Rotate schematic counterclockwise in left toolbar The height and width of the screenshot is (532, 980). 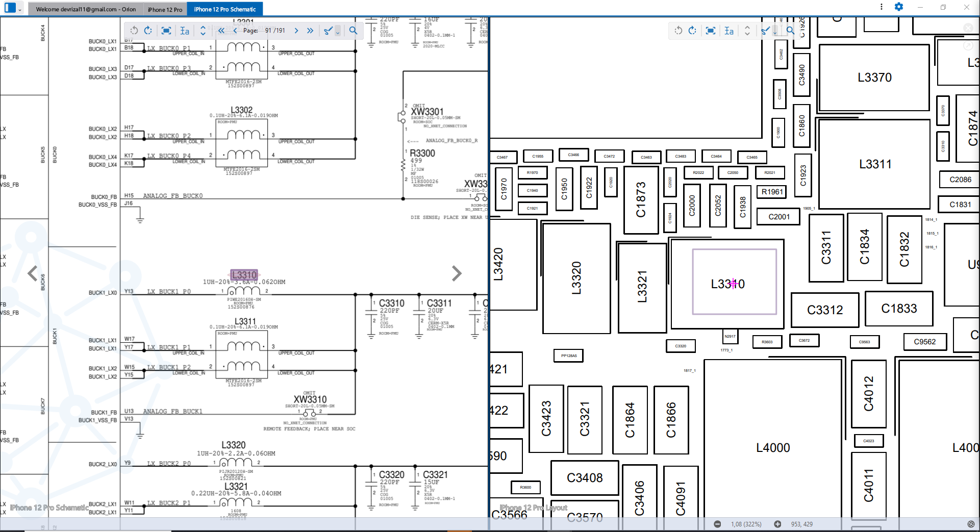(134, 31)
